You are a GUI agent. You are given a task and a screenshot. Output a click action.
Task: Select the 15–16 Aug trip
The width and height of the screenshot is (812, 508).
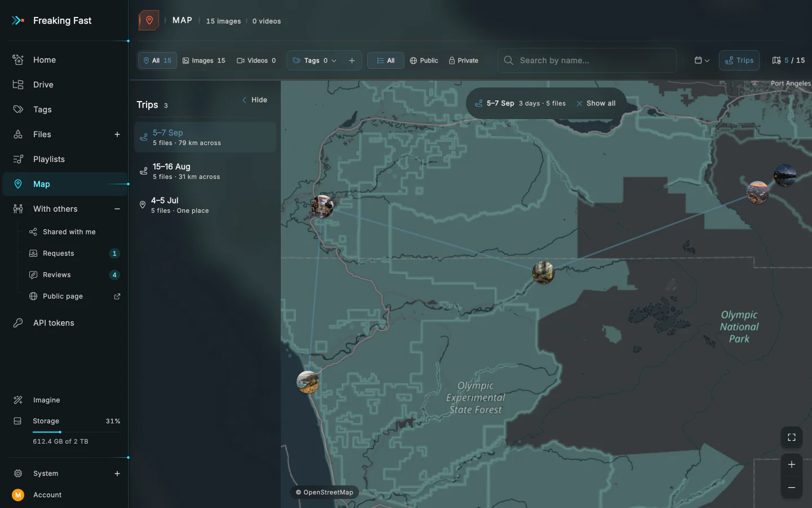(205, 171)
